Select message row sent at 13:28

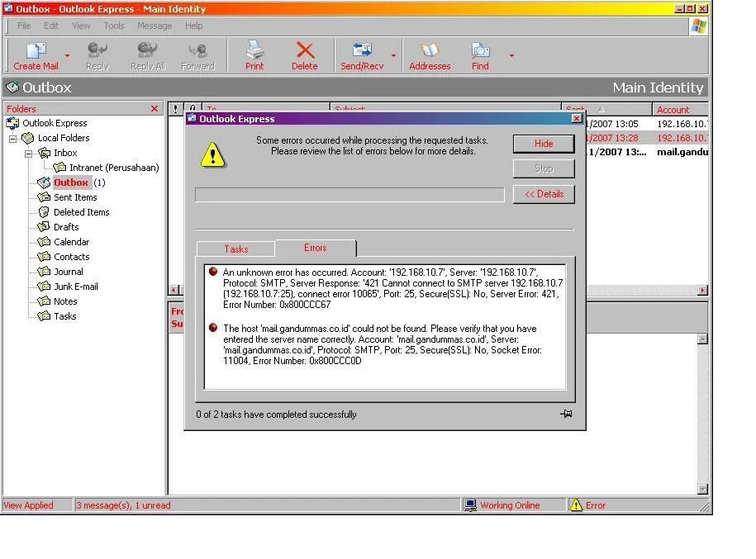click(646, 138)
